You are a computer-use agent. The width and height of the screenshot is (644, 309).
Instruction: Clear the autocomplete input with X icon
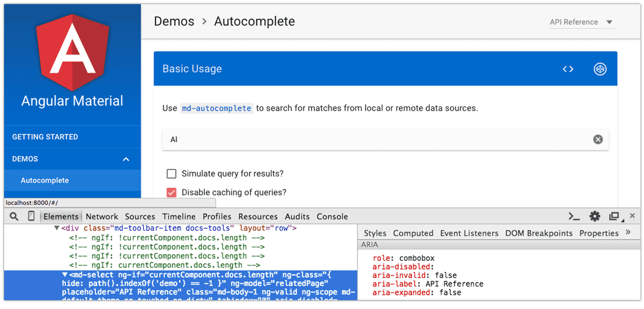(598, 139)
